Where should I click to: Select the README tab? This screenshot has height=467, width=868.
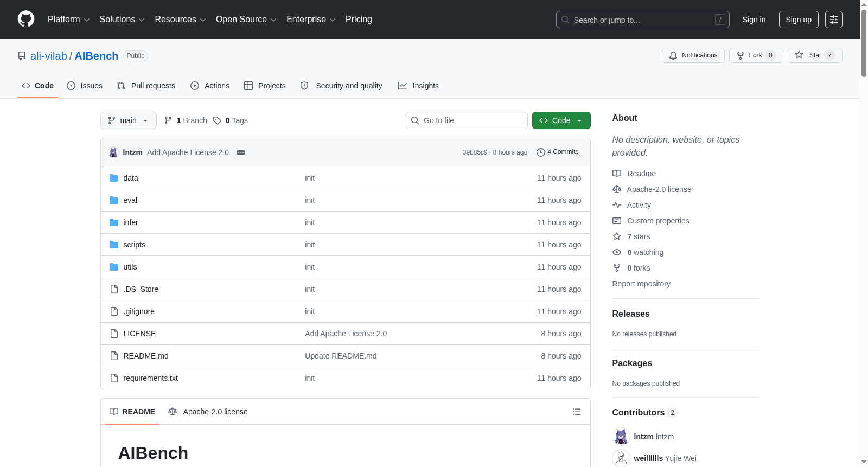(x=132, y=412)
